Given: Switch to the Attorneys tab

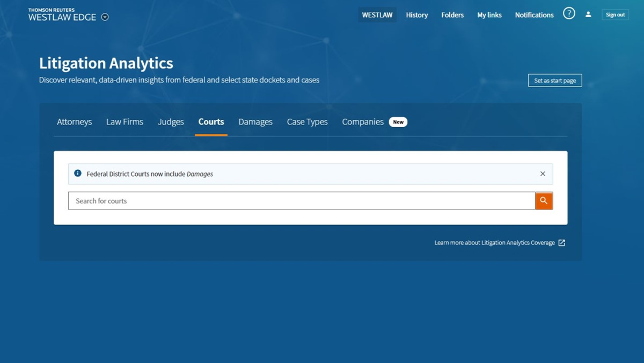Looking at the screenshot, I should pos(74,122).
